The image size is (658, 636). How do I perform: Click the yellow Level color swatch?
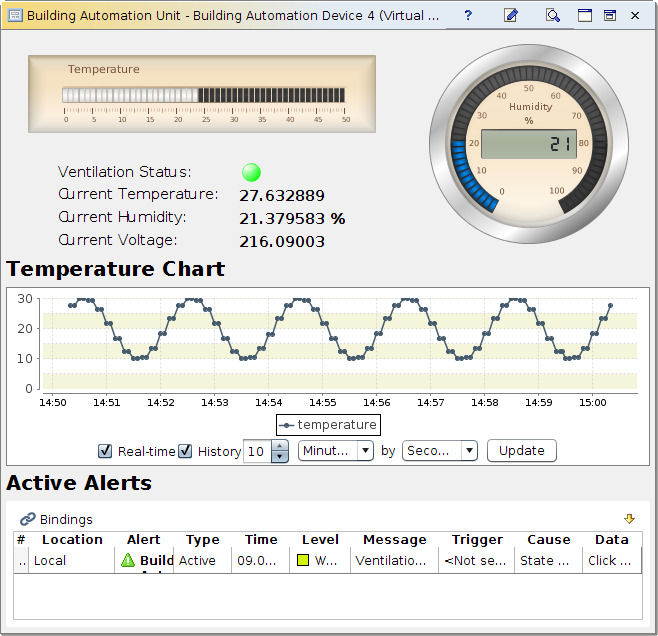pyautogui.click(x=303, y=560)
